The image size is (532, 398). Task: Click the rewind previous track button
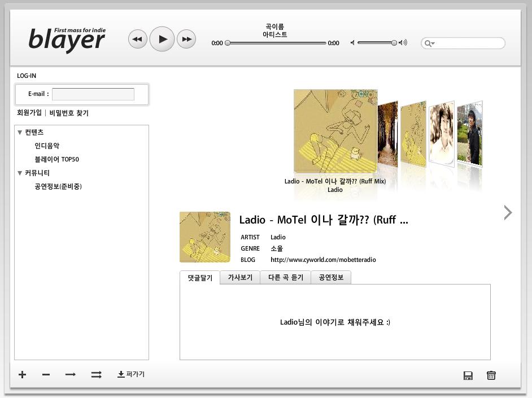click(137, 39)
